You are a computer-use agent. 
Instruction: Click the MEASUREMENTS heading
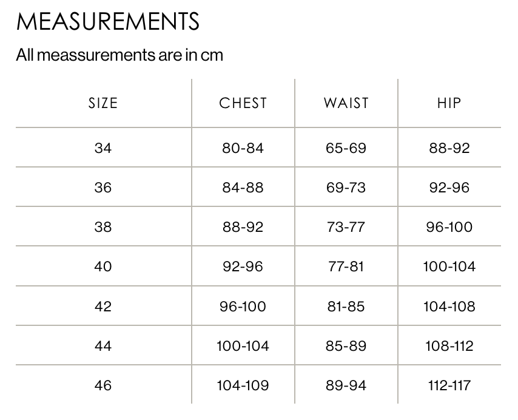point(108,21)
